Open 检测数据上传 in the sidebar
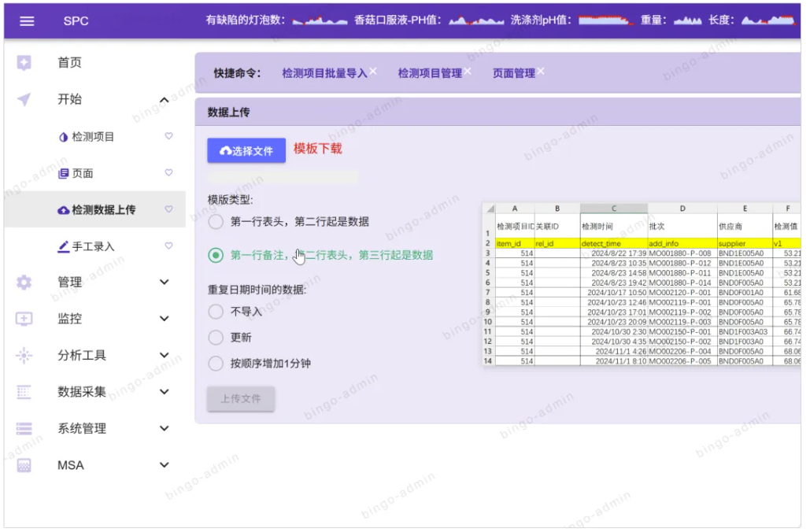The image size is (810, 532). coord(103,210)
